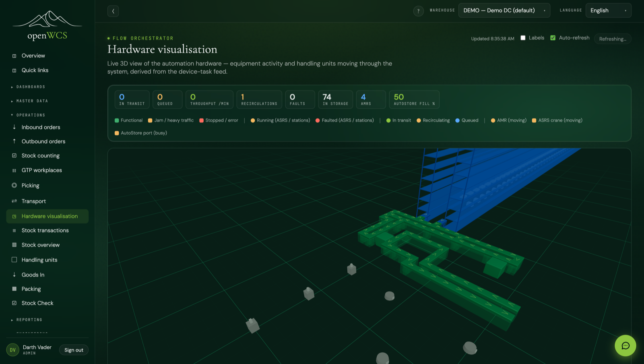Click the green Functional legend swatch
This screenshot has height=364, width=644.
(x=117, y=120)
